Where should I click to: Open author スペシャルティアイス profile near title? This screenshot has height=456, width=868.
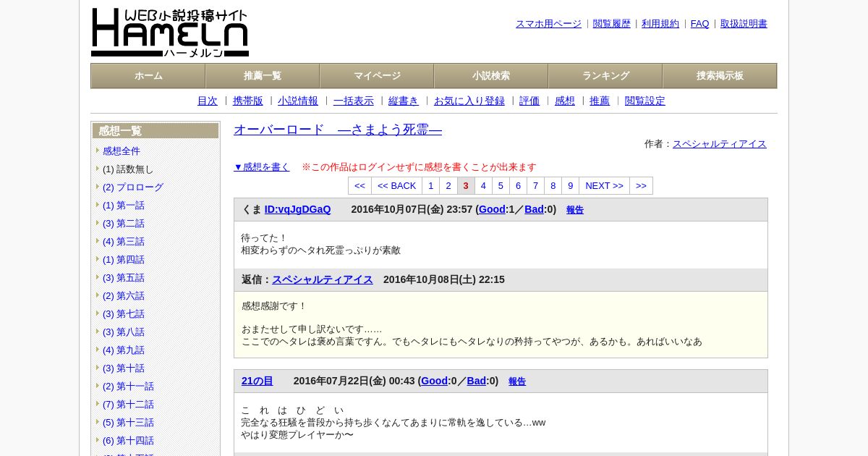[720, 144]
